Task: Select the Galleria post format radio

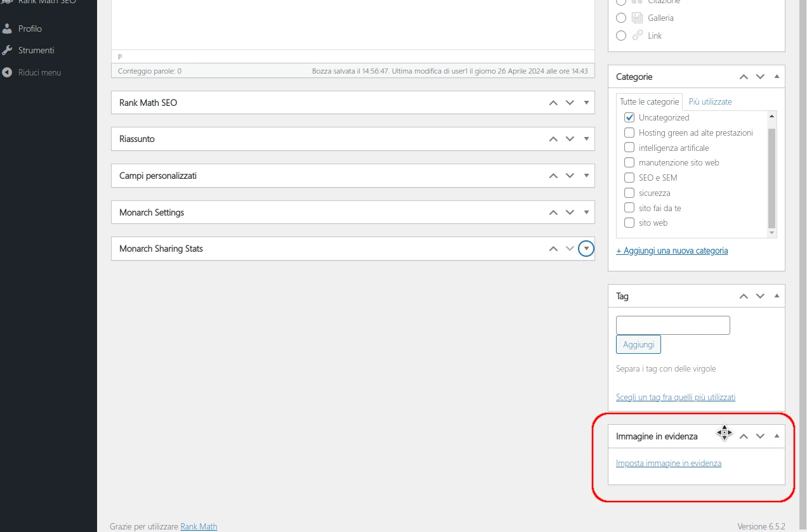Action: click(x=621, y=18)
